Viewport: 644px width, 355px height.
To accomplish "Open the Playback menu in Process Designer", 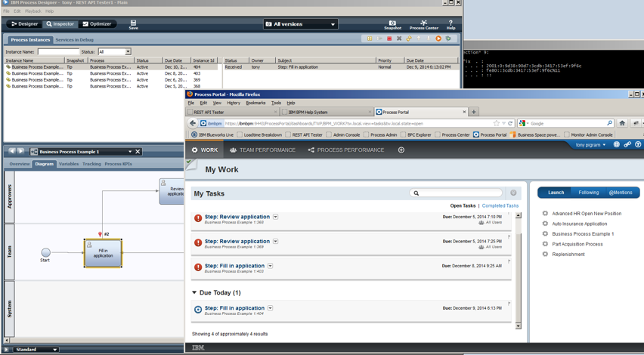I will click(x=33, y=11).
